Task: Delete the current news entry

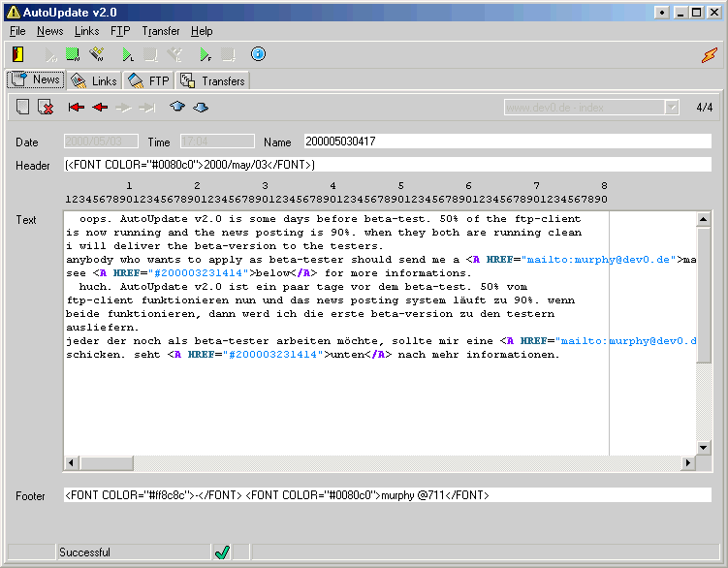Action: pos(46,108)
